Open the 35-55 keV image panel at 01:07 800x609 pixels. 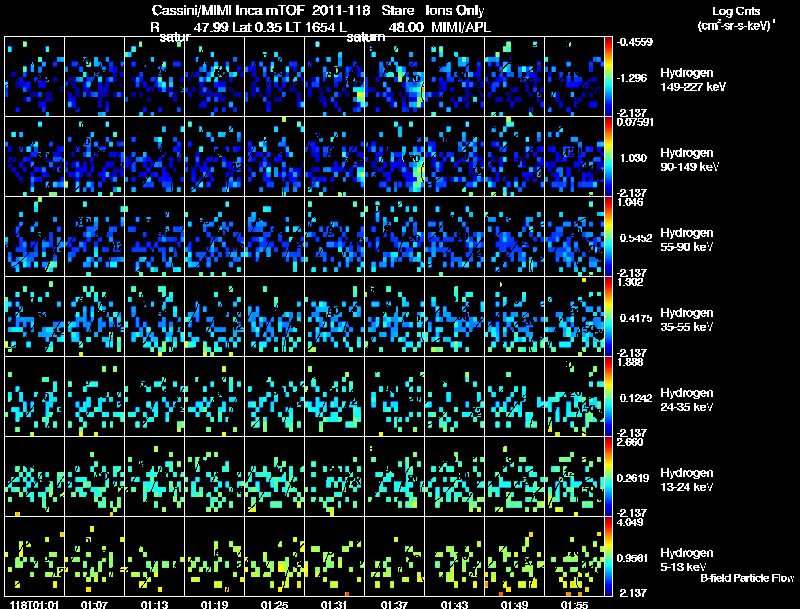pyautogui.click(x=94, y=317)
